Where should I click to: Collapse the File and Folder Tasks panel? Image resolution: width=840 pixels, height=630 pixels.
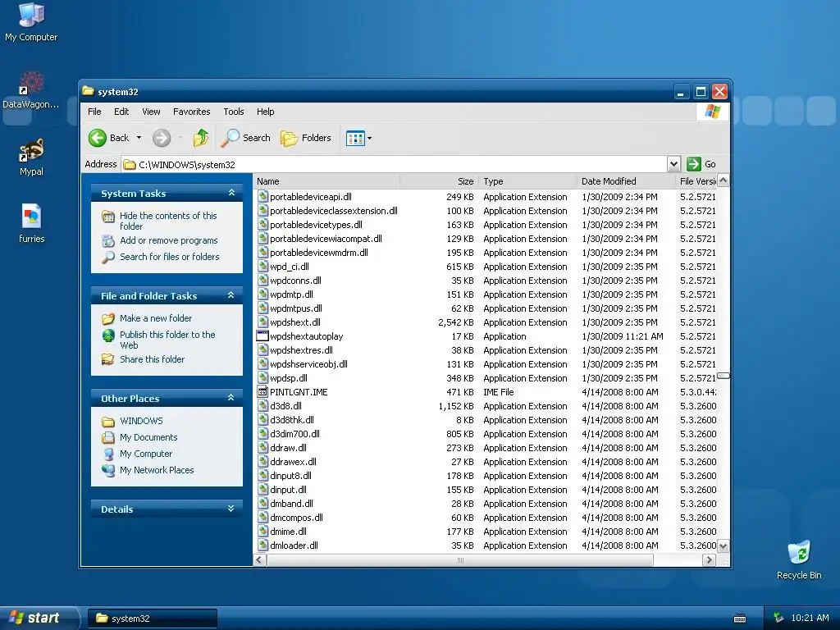[231, 295]
